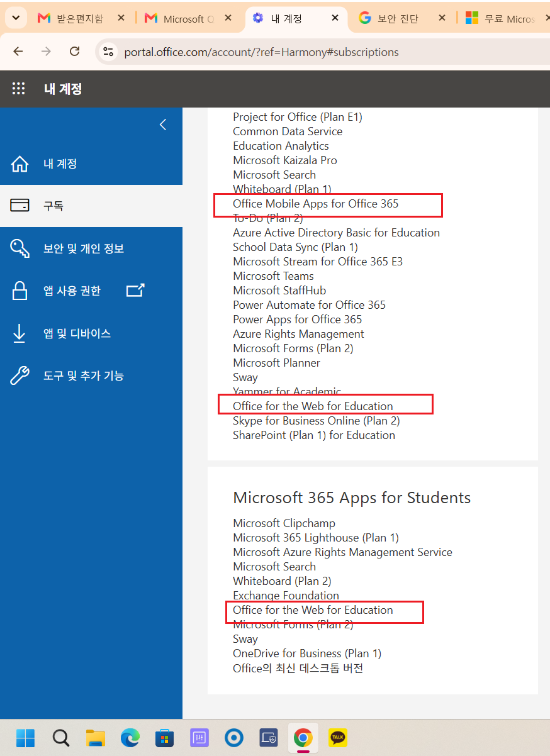Close the 내 계정 browser tab
The width and height of the screenshot is (550, 756).
(x=336, y=18)
